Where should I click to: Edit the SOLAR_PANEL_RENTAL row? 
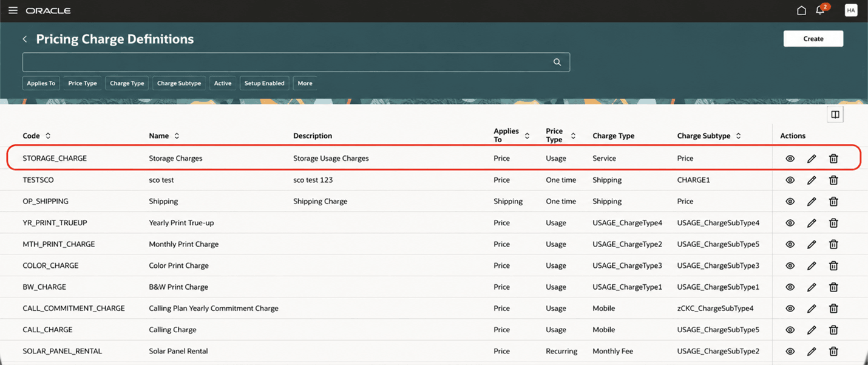tap(812, 352)
